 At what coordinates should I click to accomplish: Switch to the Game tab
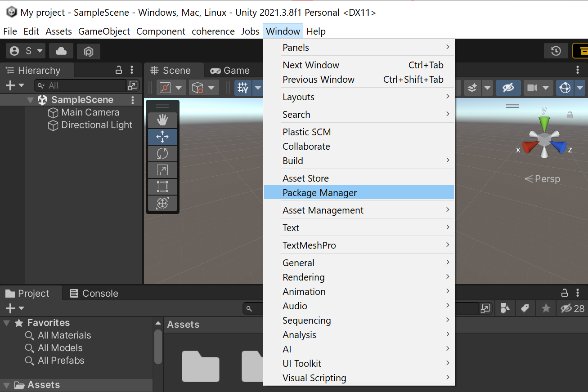(x=230, y=70)
